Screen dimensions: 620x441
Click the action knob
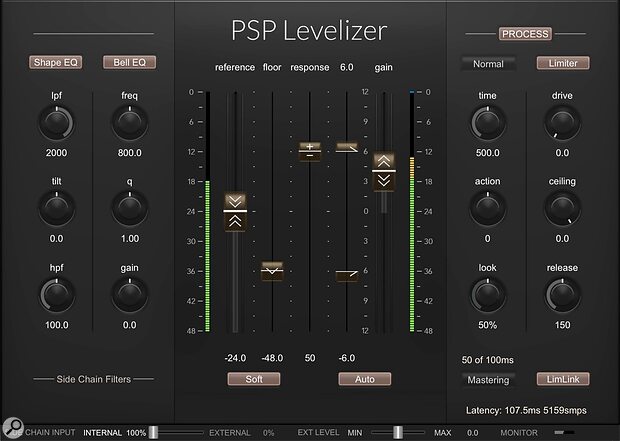coord(488,209)
